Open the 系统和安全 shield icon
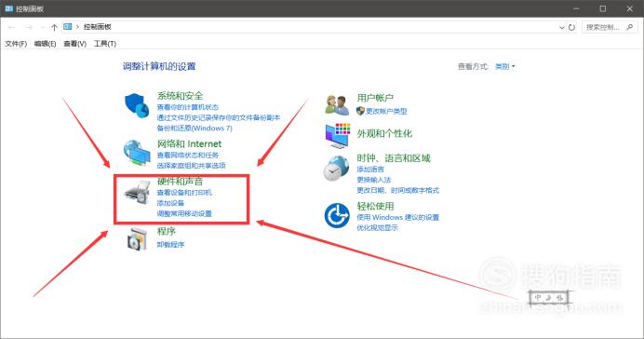 137,105
